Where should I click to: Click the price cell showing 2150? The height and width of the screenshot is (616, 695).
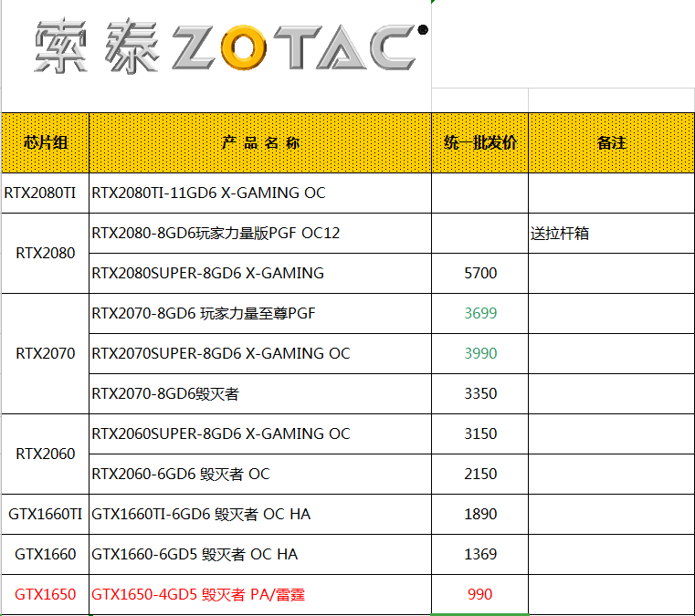tap(479, 474)
